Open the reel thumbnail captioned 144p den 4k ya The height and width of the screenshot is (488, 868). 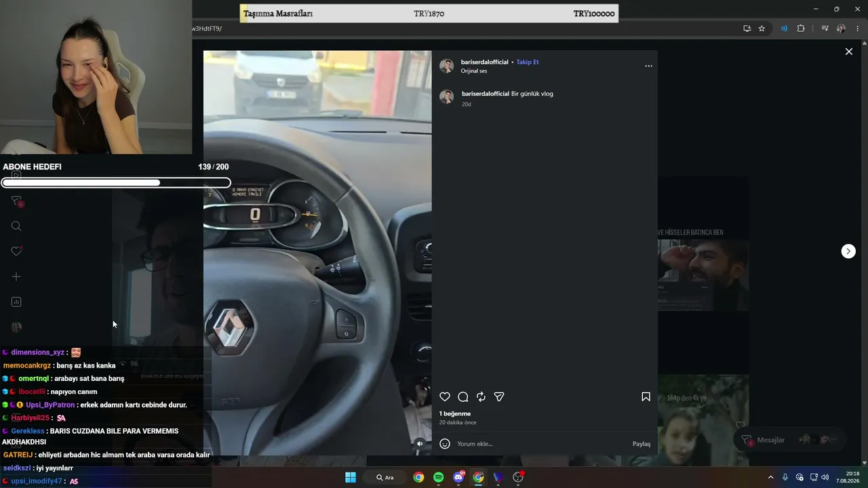703,421
